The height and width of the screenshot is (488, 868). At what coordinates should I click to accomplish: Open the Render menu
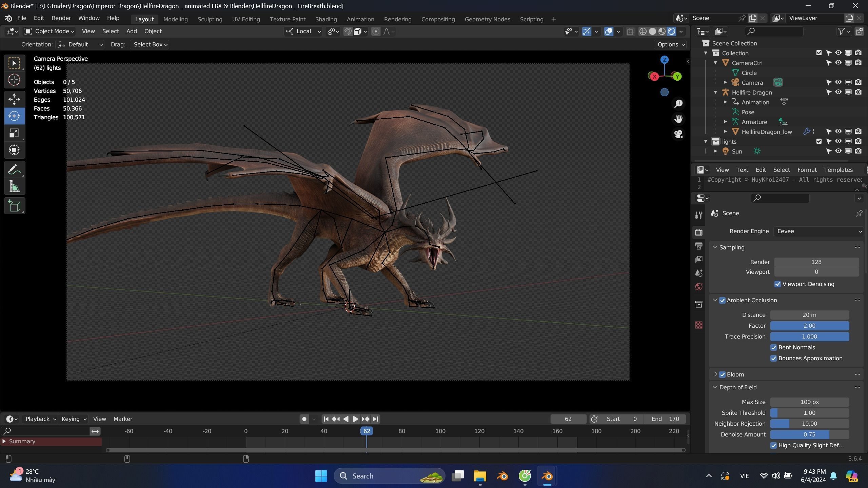pos(61,18)
